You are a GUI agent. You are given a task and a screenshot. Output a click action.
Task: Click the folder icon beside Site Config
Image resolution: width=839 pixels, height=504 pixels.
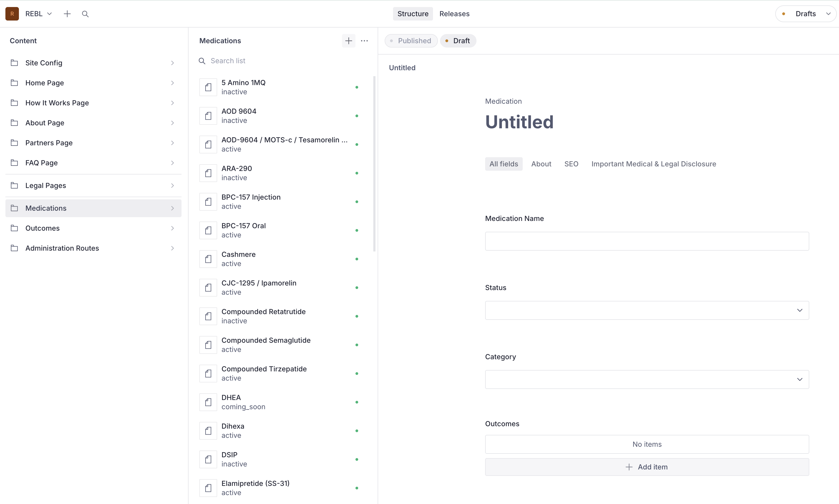(x=14, y=63)
